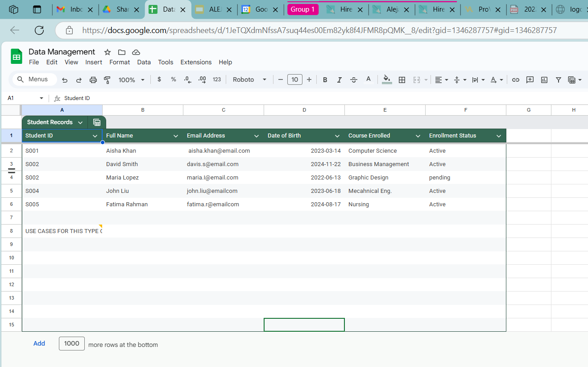Click the Insert link icon

(x=515, y=80)
